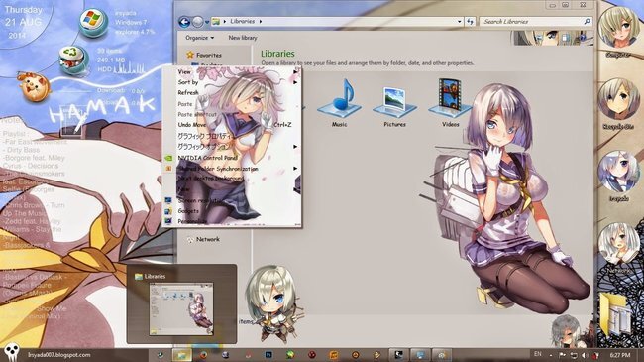Click the Insyada007.blogspot.com text
The width and height of the screenshot is (644, 362).
pyautogui.click(x=58, y=355)
